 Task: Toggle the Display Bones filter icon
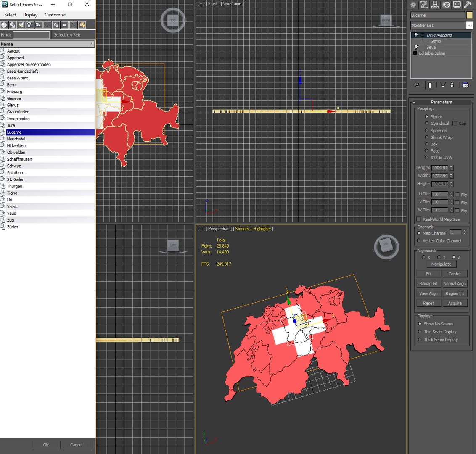73,25
